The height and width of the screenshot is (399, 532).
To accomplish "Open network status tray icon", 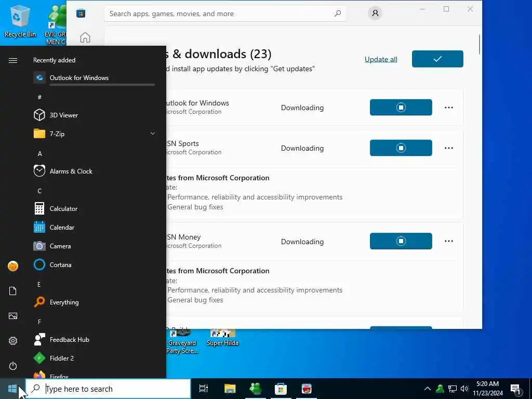I will tap(453, 389).
